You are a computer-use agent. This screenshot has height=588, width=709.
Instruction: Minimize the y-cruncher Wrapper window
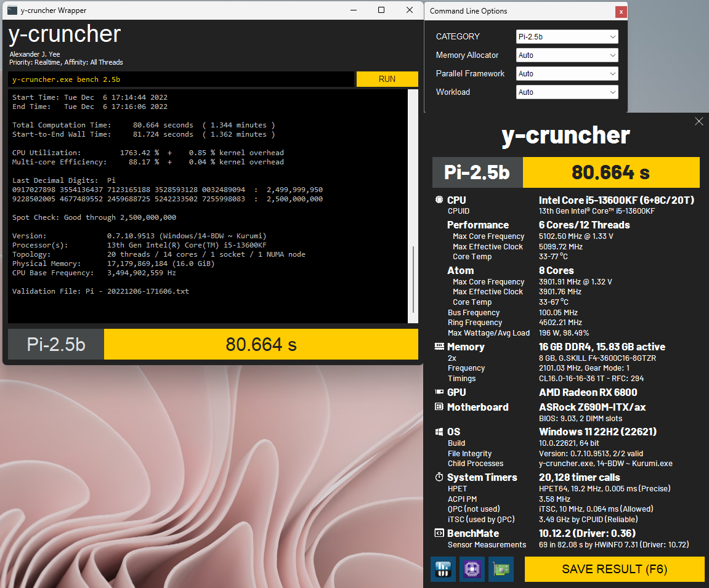click(354, 10)
